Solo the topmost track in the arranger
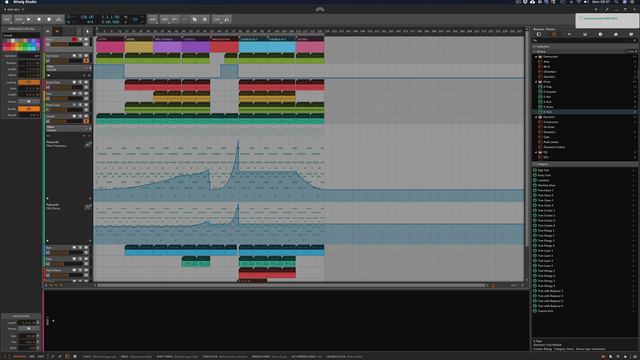The width and height of the screenshot is (640, 360). 80,40
